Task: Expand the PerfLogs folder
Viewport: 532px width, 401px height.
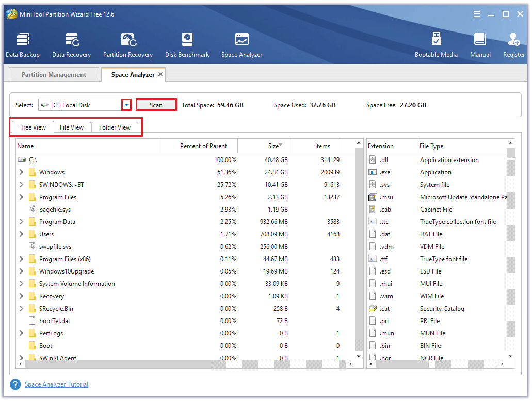Action: pos(21,333)
